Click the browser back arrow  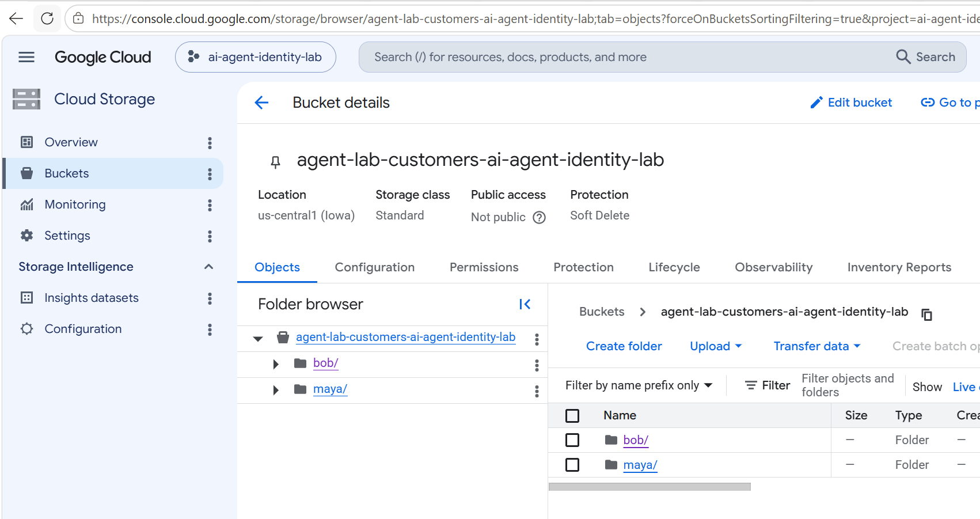coord(16,18)
